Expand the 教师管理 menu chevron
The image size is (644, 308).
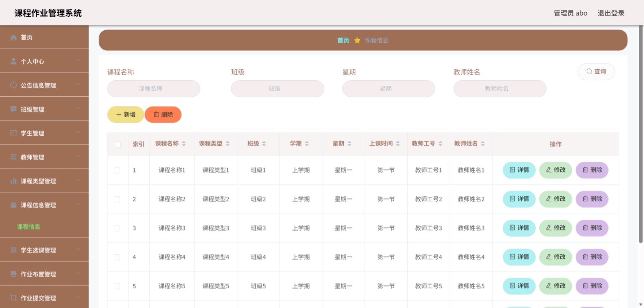[78, 156]
